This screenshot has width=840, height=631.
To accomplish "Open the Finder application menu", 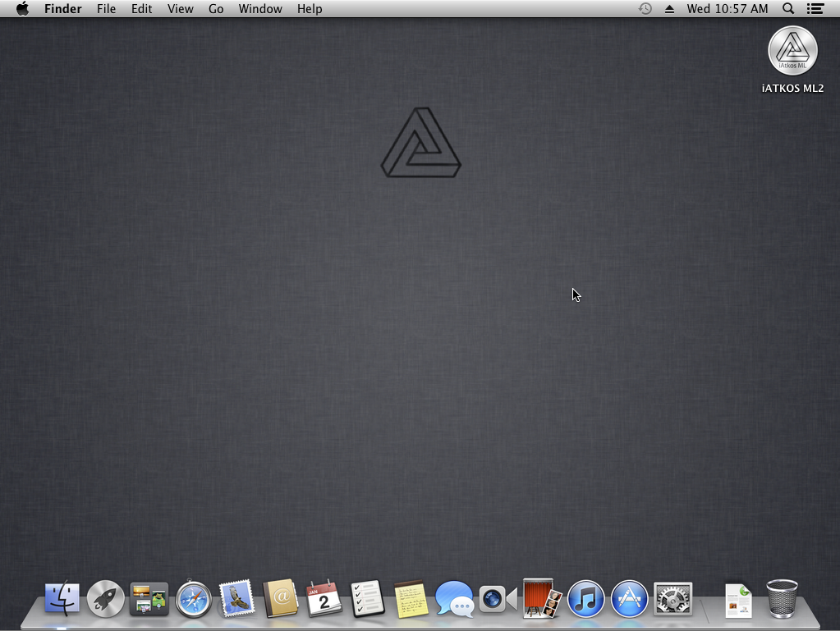I will pyautogui.click(x=62, y=9).
